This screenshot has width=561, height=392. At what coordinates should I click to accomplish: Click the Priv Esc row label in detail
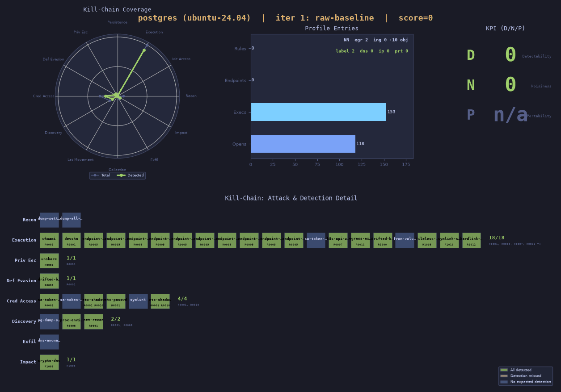[25, 261]
